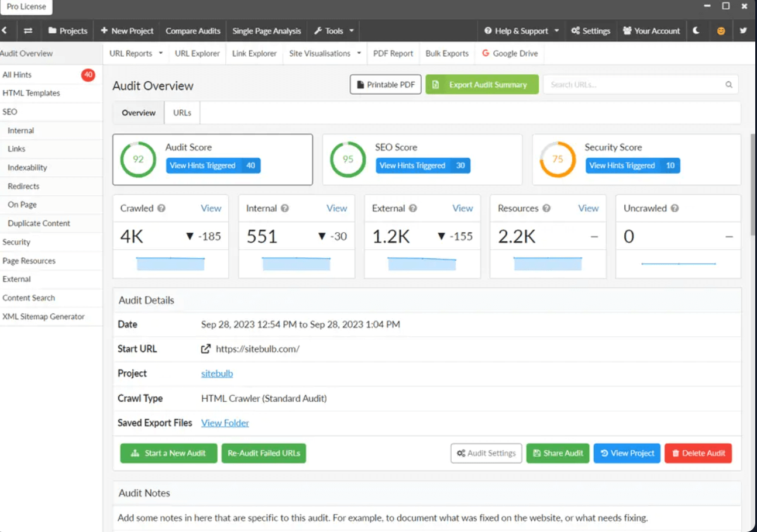Click the smiley face icon in toolbar
This screenshot has height=532, width=757.
pos(721,31)
